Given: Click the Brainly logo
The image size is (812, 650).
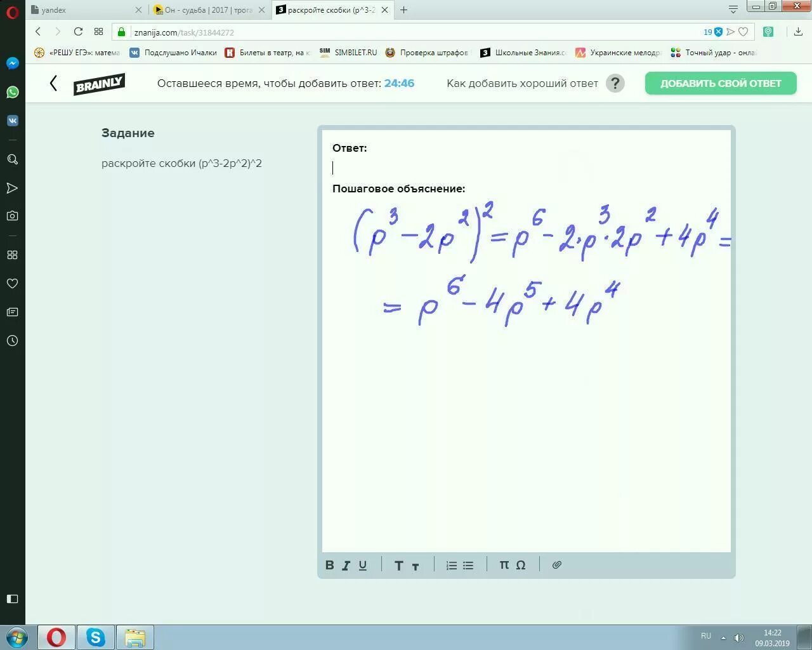Looking at the screenshot, I should [99, 84].
